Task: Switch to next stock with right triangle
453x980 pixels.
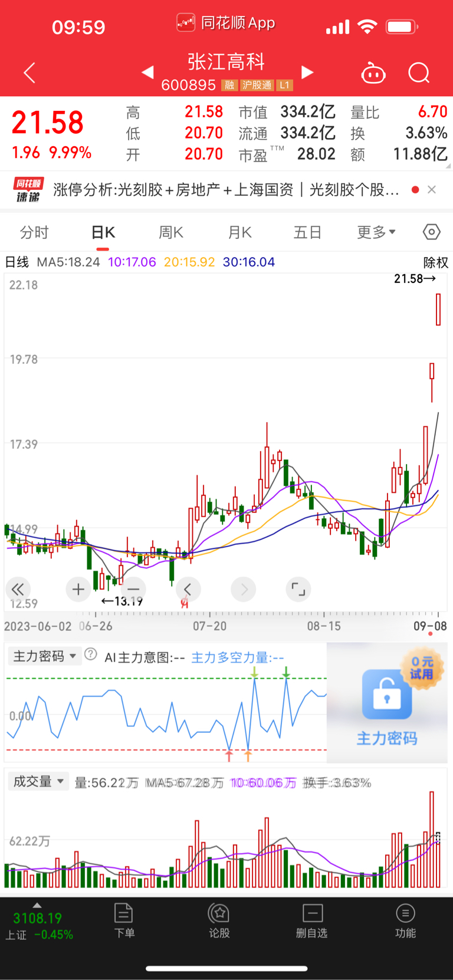Action: point(307,72)
